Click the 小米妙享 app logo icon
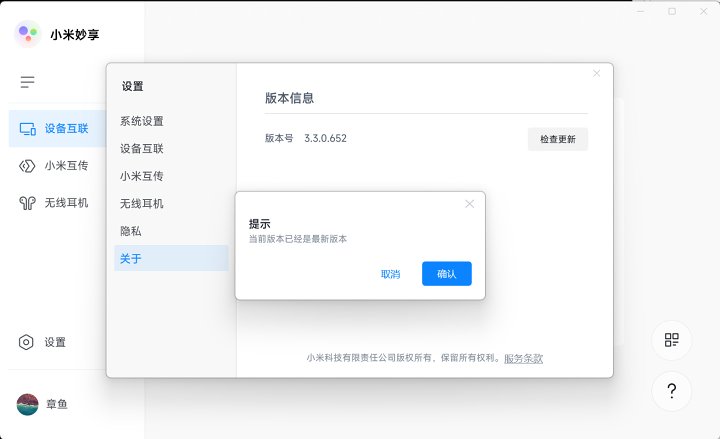This screenshot has width=720, height=439. [x=27, y=33]
